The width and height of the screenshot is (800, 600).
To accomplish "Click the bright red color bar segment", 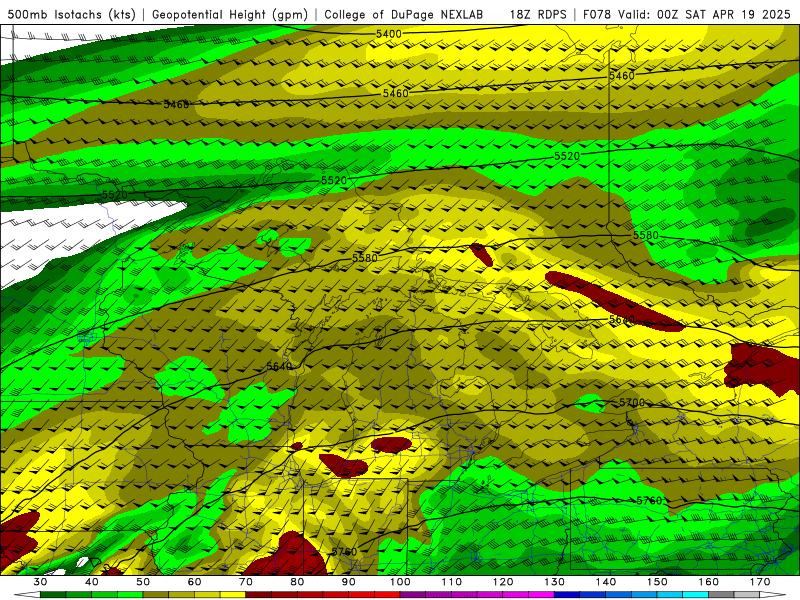I will (x=387, y=595).
